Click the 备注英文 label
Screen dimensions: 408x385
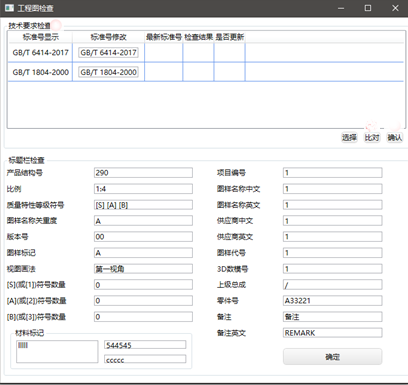click(231, 333)
